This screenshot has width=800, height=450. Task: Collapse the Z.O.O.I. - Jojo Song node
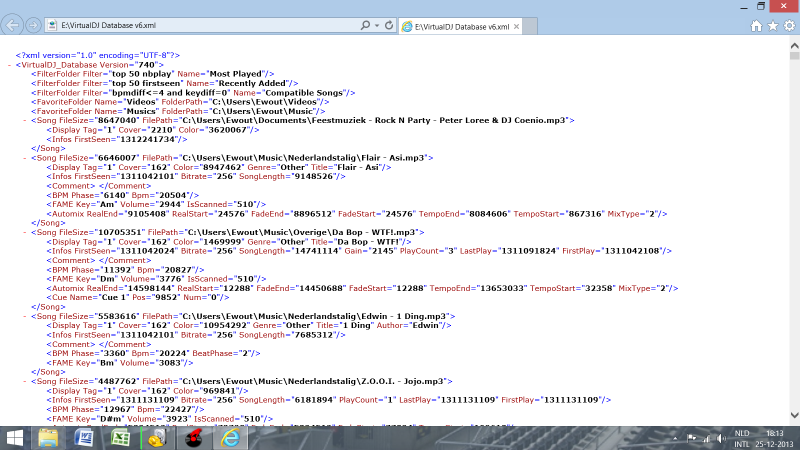point(24,381)
